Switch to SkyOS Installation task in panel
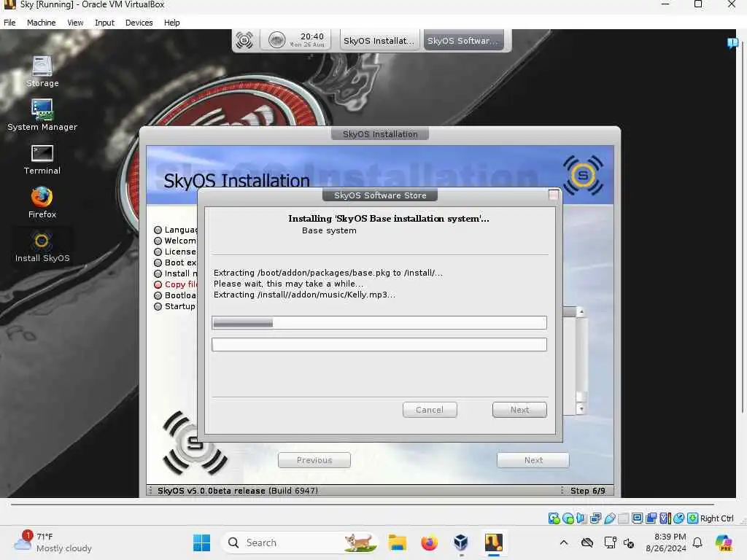This screenshot has height=560, width=747. click(x=379, y=41)
